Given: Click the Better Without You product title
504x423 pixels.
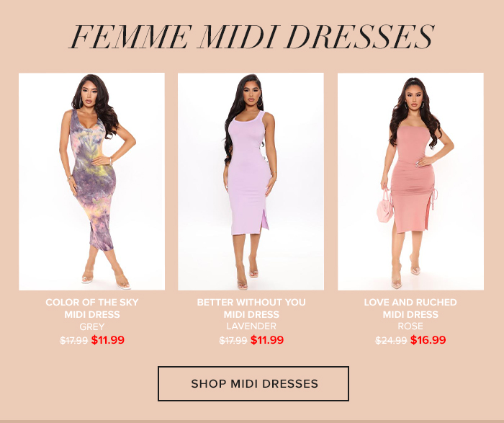Looking at the screenshot, I should point(251,308).
